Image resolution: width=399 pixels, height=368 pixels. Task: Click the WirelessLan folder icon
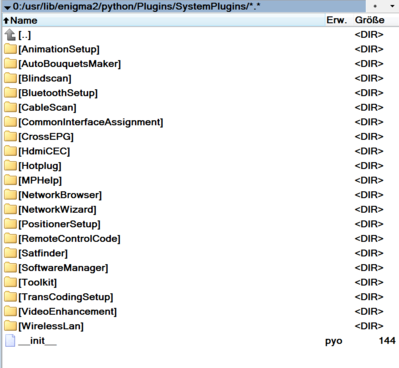pos(10,326)
